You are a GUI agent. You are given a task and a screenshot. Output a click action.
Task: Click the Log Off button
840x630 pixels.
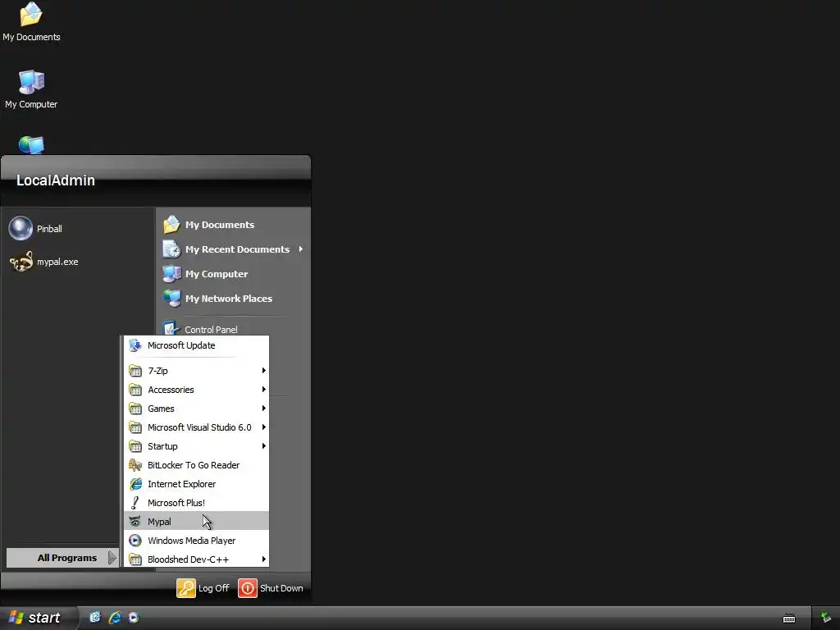pyautogui.click(x=203, y=588)
